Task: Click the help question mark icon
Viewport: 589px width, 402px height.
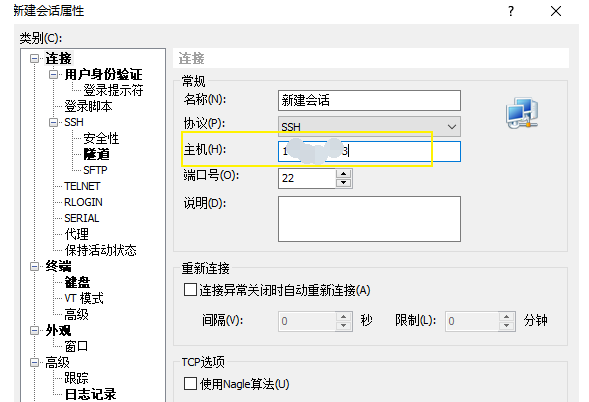Action: 511,11
